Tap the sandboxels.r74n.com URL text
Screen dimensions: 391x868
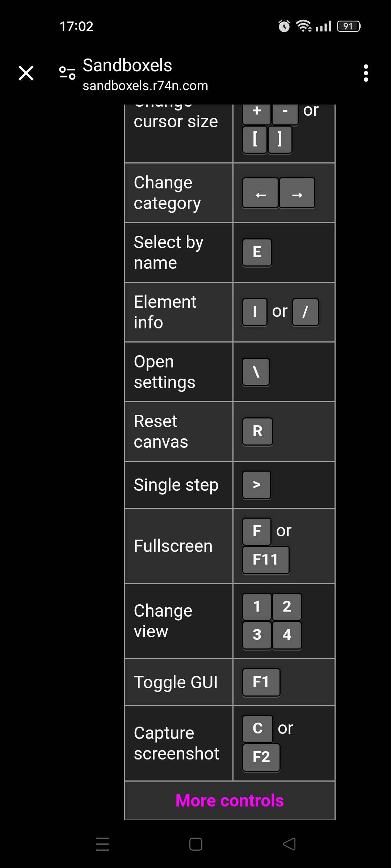145,86
